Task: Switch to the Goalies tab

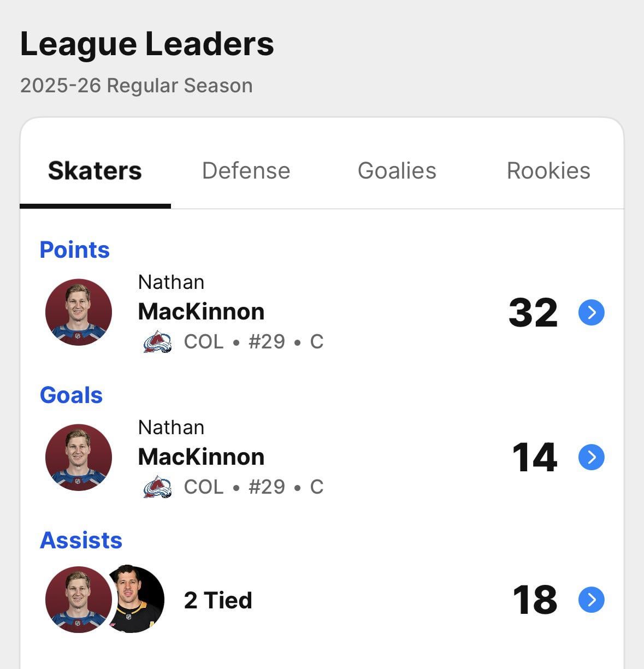Action: [397, 171]
